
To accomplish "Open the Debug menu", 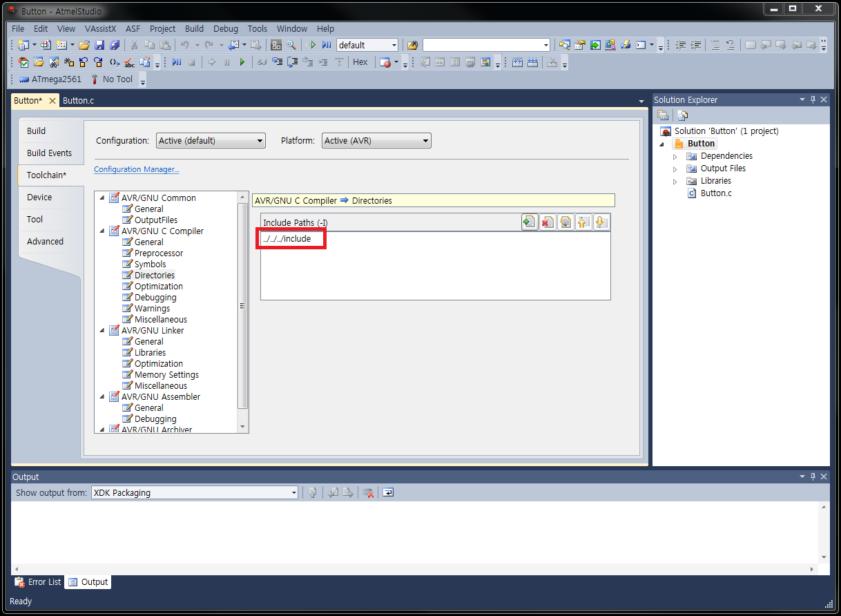I will (225, 29).
